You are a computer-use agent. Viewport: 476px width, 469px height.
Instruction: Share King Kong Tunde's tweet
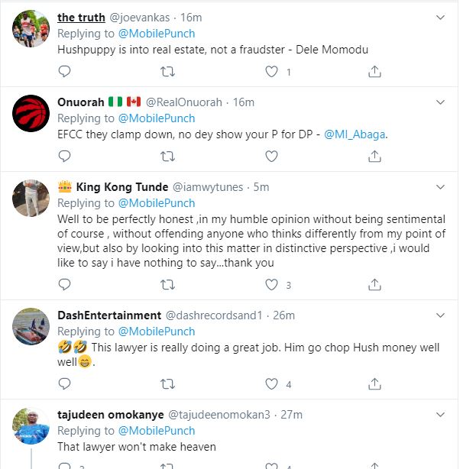click(x=374, y=285)
